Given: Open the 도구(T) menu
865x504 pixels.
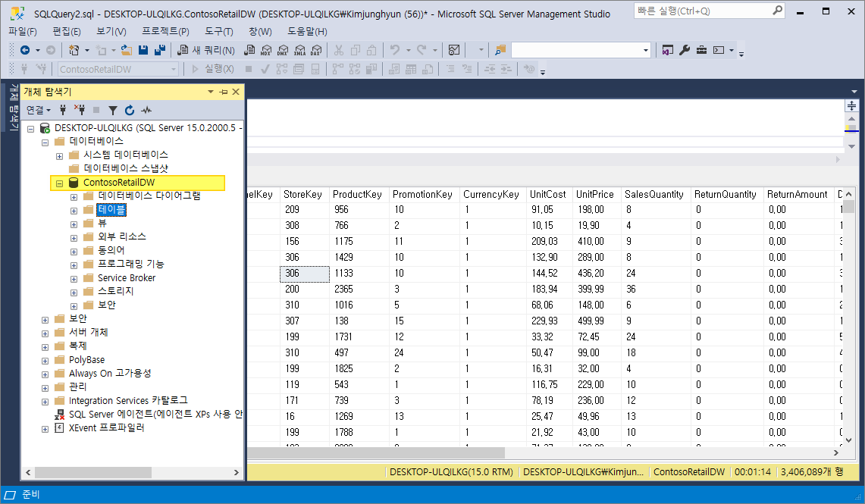Looking at the screenshot, I should [x=219, y=31].
